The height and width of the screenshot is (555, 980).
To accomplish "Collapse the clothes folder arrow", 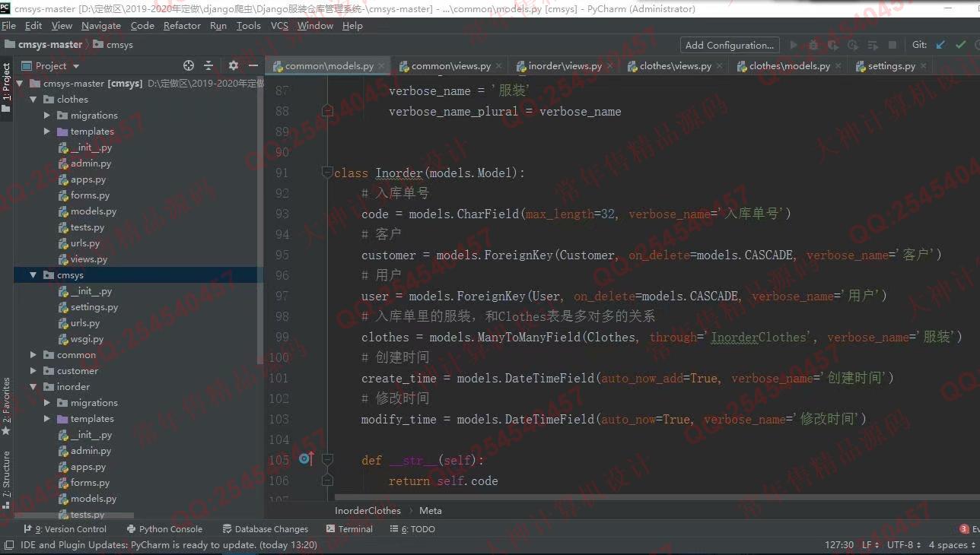I will (x=33, y=100).
